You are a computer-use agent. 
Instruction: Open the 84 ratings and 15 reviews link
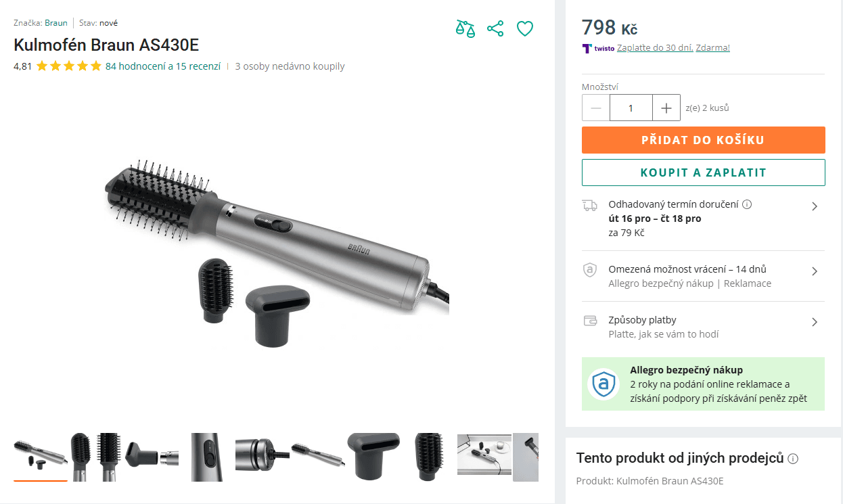click(x=163, y=66)
